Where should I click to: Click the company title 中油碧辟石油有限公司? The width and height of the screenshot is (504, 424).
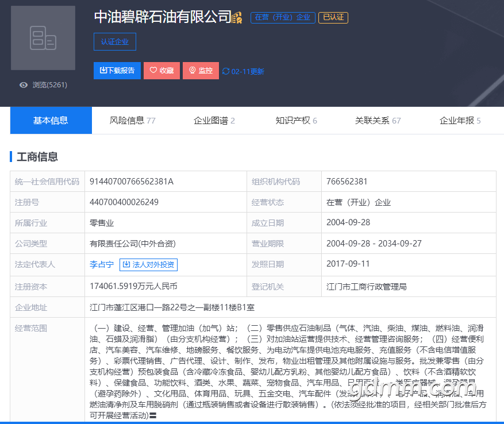click(163, 17)
